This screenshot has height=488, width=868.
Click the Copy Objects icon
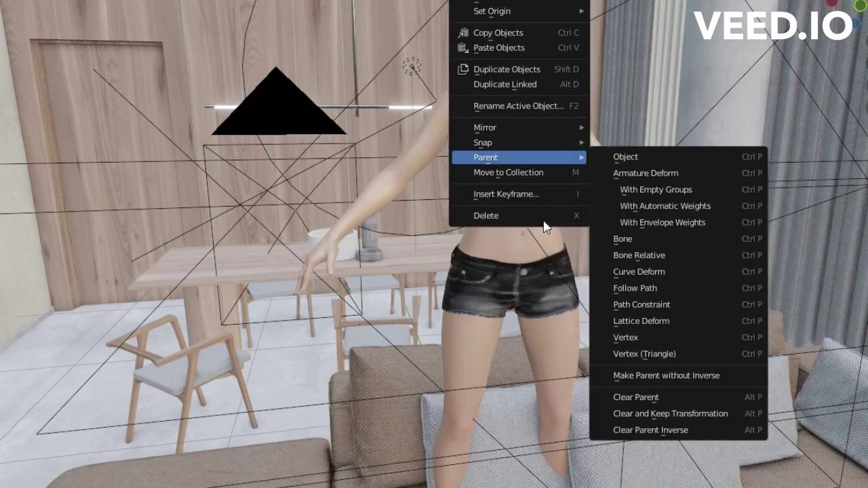pos(463,33)
